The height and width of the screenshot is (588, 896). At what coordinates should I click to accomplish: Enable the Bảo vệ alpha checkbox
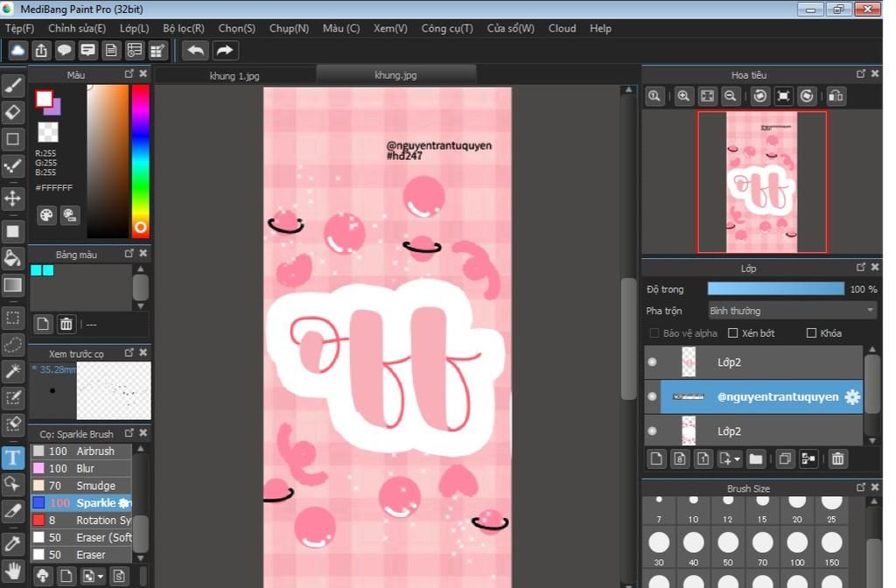click(x=654, y=333)
